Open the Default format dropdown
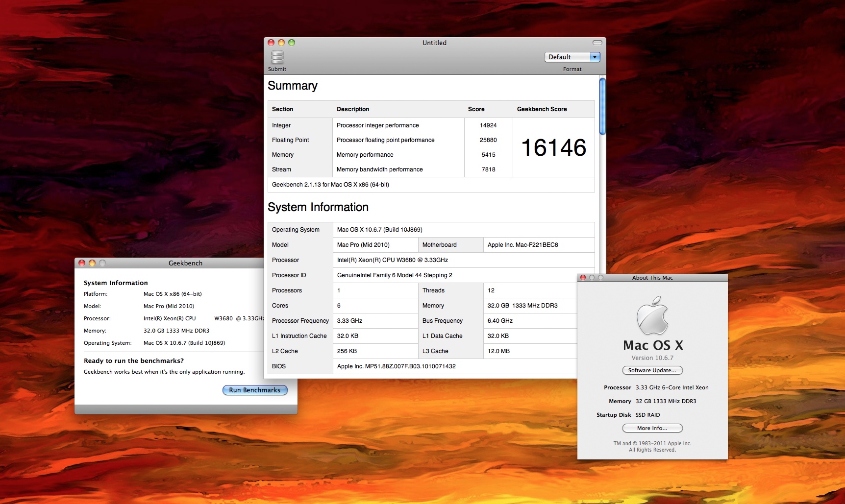Image resolution: width=845 pixels, height=504 pixels. pos(572,57)
